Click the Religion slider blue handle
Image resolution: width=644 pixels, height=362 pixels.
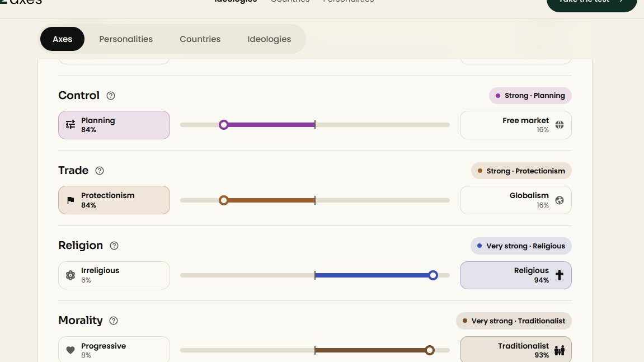tap(433, 275)
